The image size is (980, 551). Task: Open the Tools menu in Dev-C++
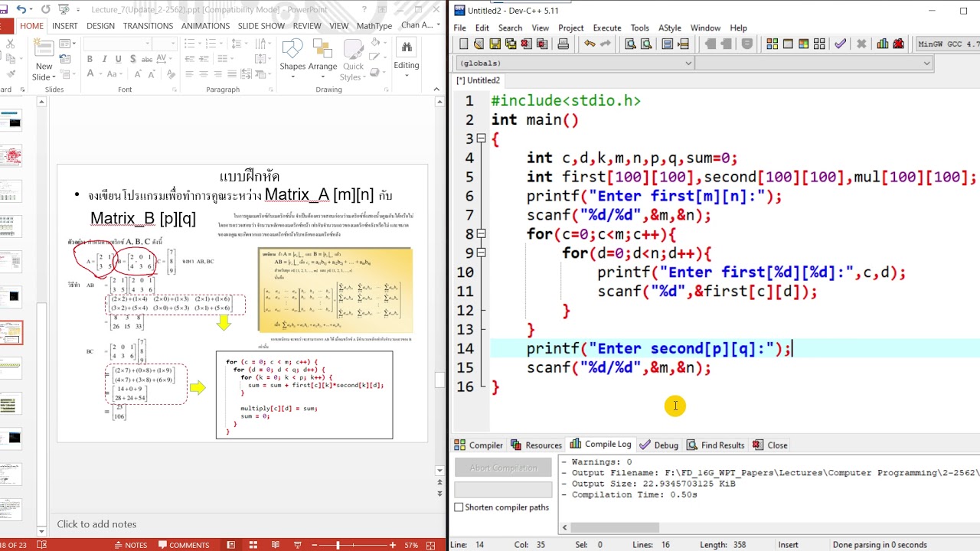(x=640, y=28)
